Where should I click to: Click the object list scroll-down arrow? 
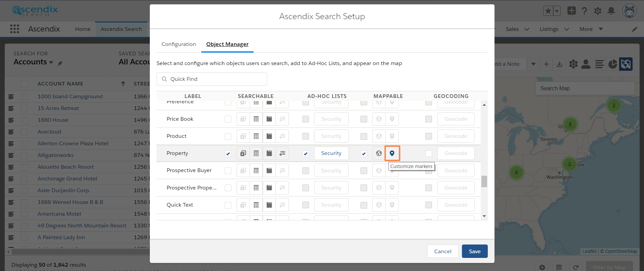[x=484, y=216]
